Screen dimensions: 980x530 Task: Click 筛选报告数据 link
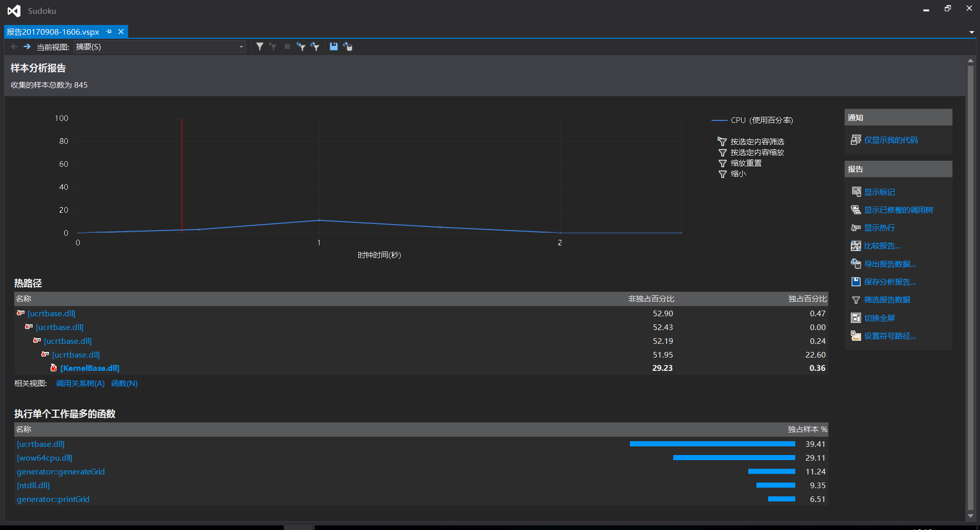pos(887,299)
